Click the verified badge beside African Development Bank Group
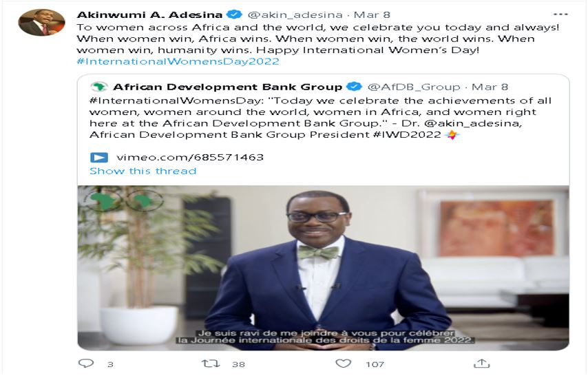 click(354, 87)
